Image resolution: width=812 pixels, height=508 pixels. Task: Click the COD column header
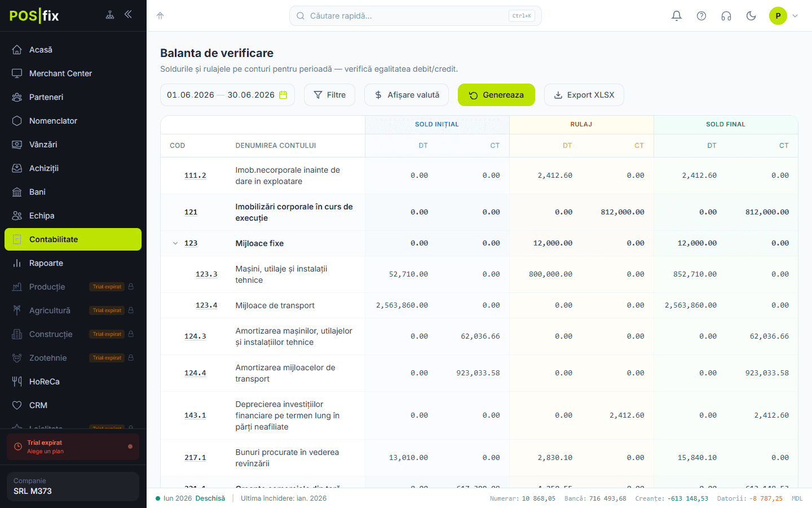pos(178,146)
